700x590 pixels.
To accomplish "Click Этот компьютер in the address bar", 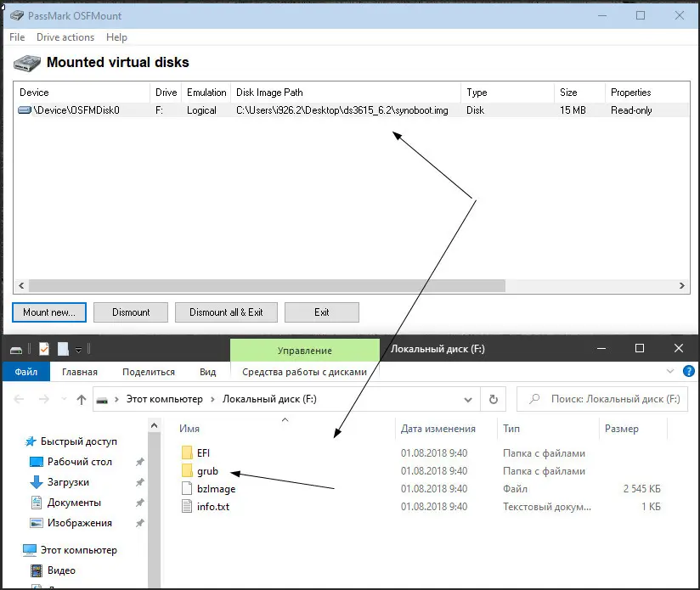I will [164, 399].
